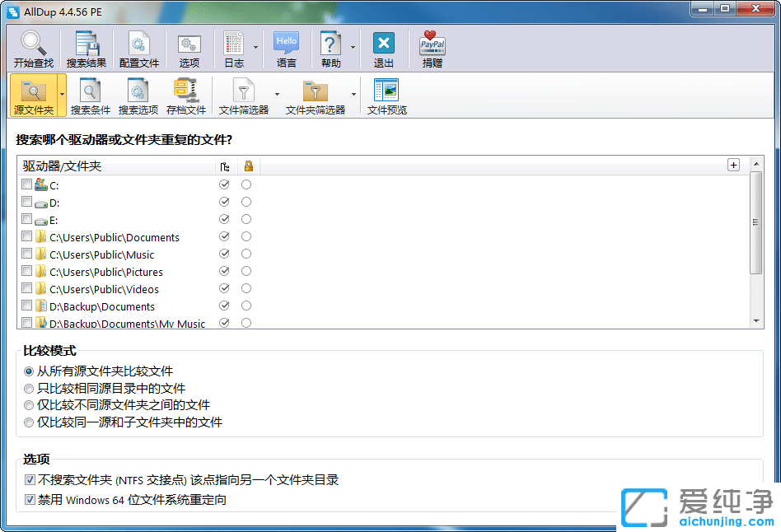
Task: Open the 文件筛选器 dropdown arrow
Action: [277, 94]
